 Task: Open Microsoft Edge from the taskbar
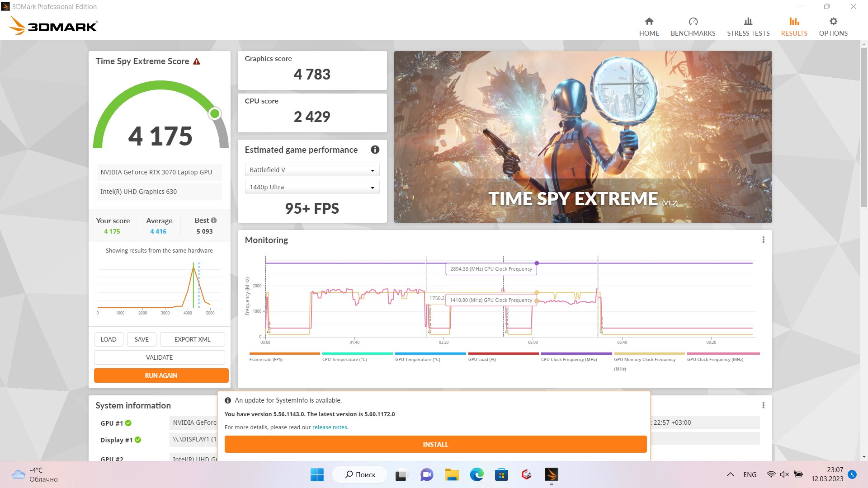click(x=476, y=474)
